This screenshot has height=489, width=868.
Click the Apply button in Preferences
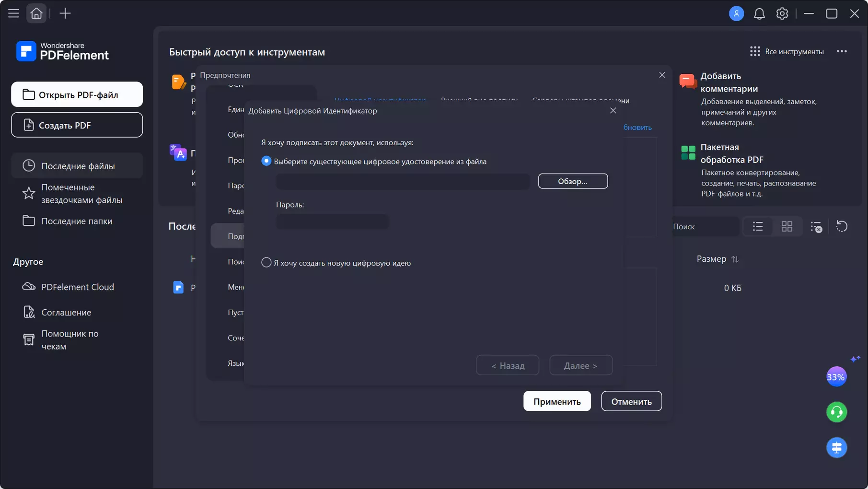pyautogui.click(x=557, y=401)
